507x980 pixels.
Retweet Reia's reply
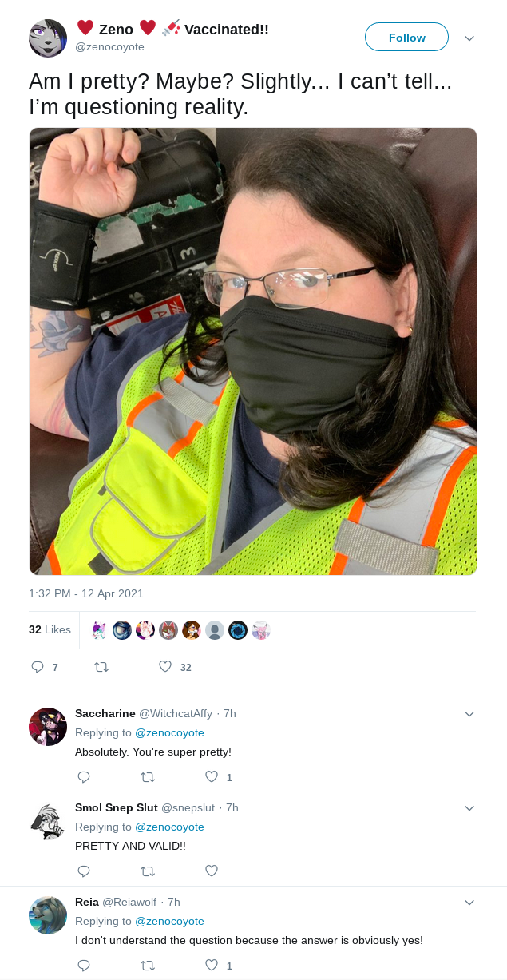tap(148, 965)
